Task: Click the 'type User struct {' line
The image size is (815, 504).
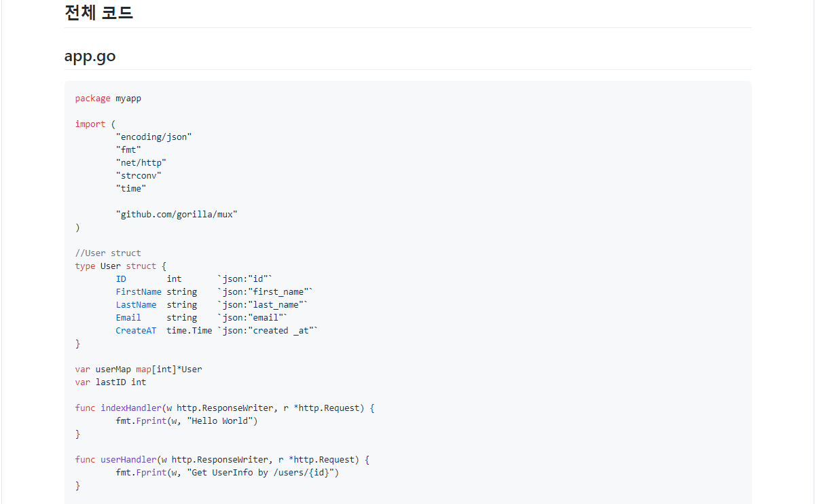Action: (x=121, y=266)
